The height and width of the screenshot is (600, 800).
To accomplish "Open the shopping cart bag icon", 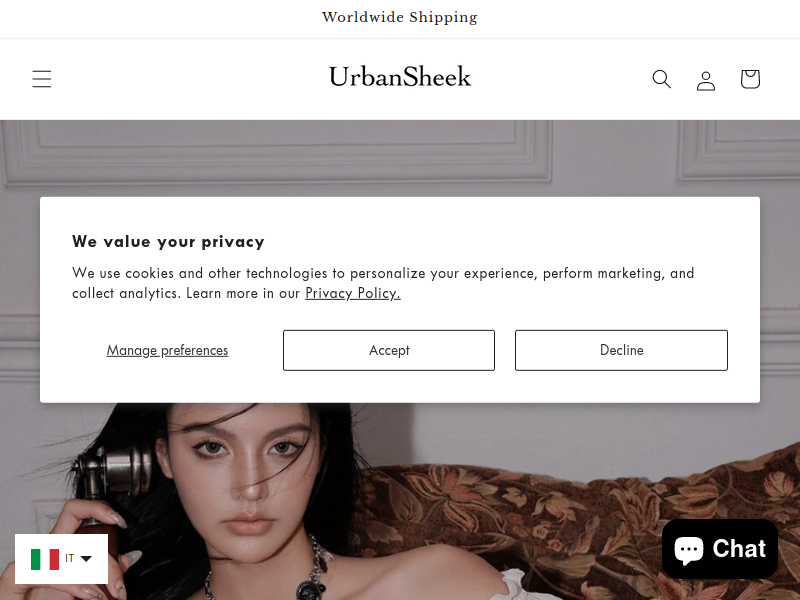I will 751,79.
